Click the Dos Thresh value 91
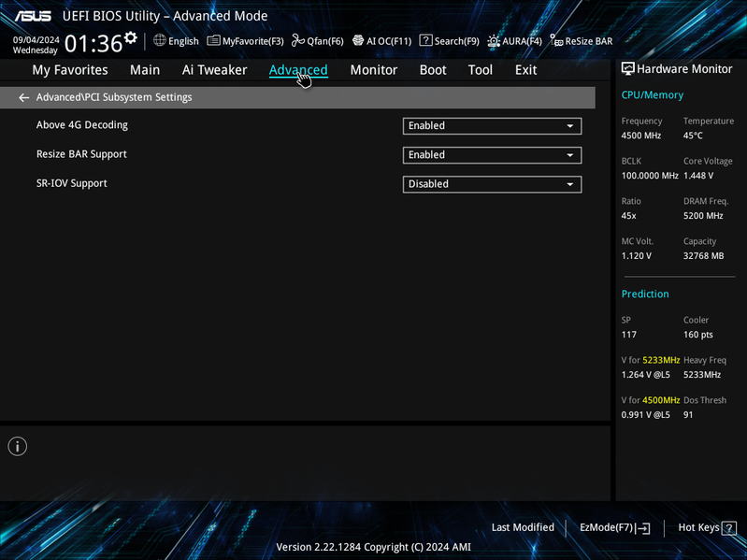This screenshot has height=560, width=747. [688, 415]
